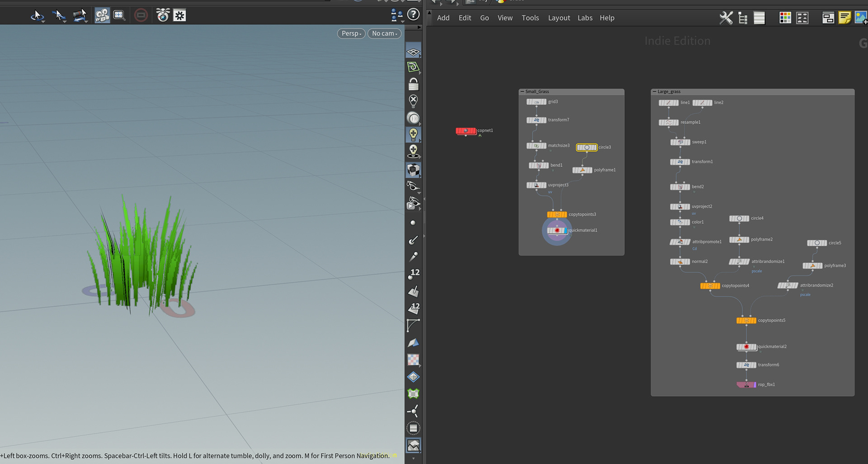Click the down arrow below display toolbar
Screen dimensions: 868x464
(413, 458)
